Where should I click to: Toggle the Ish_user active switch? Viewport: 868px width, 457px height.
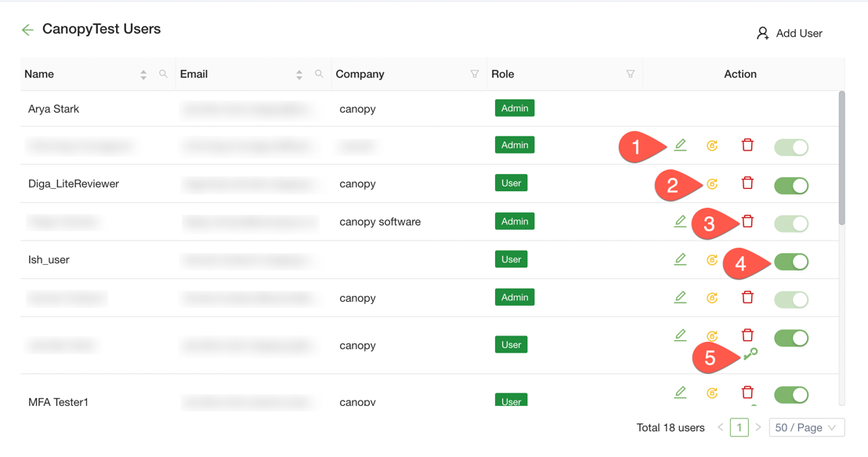coord(791,262)
